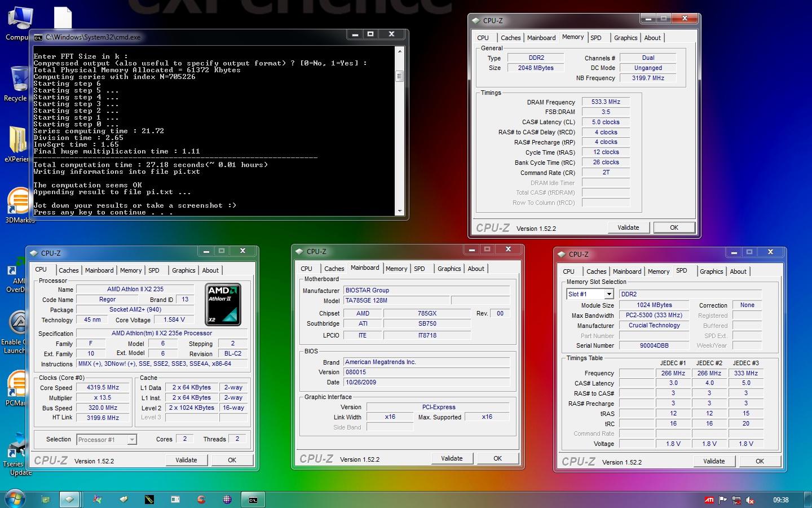This screenshot has height=508, width=812.
Task: Open Graphics tab in CPU window
Action: point(184,270)
